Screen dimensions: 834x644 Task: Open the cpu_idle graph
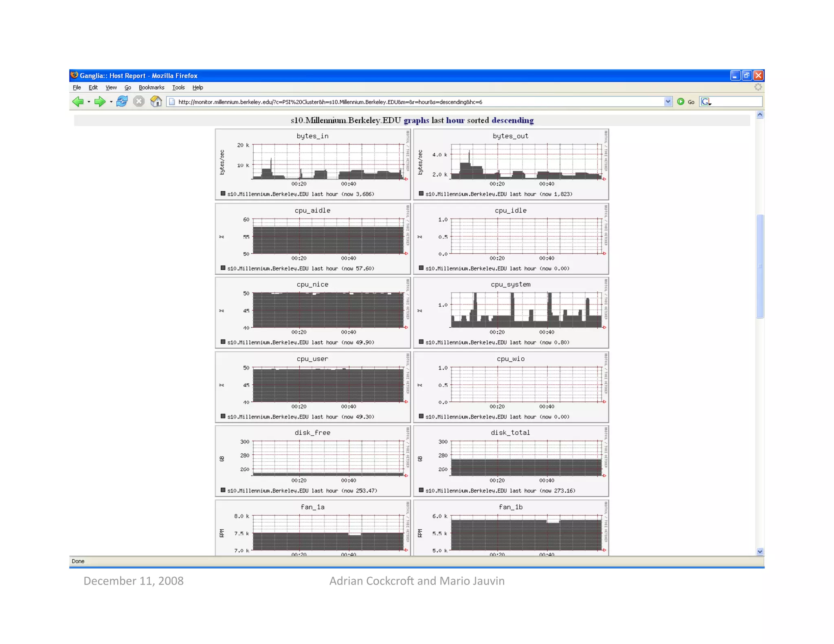(x=511, y=239)
